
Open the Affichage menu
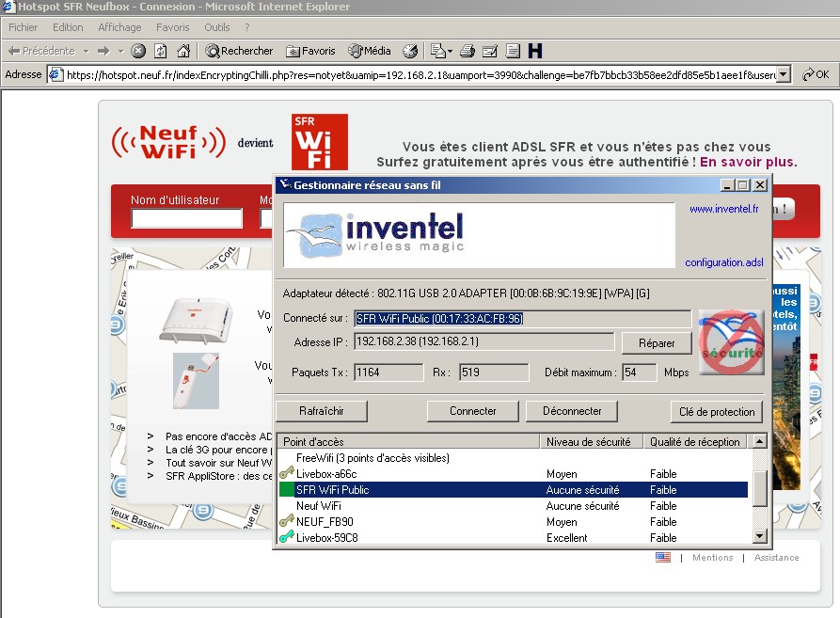119,27
